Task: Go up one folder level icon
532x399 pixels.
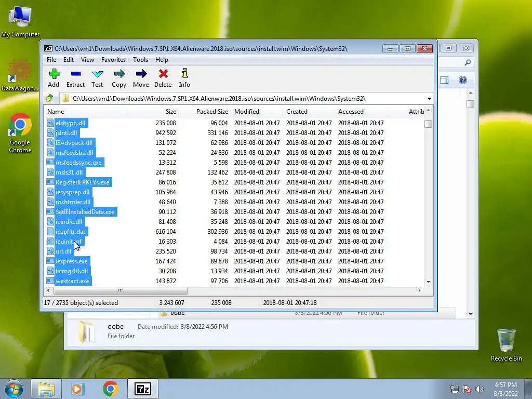Action: [50, 98]
